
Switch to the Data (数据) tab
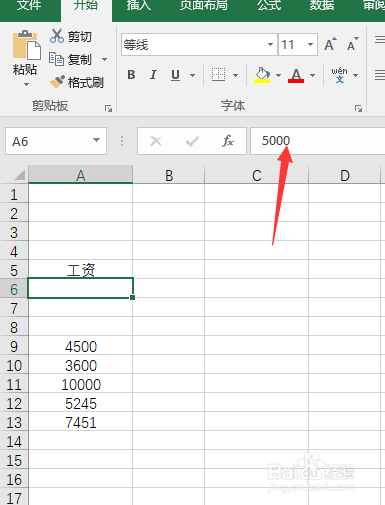[x=322, y=6]
